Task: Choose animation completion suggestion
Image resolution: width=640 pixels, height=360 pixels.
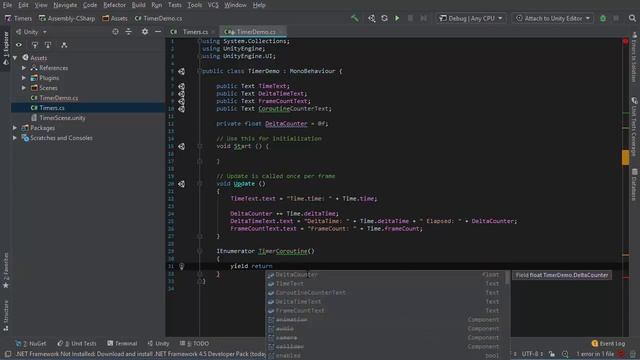Action: (x=385, y=320)
